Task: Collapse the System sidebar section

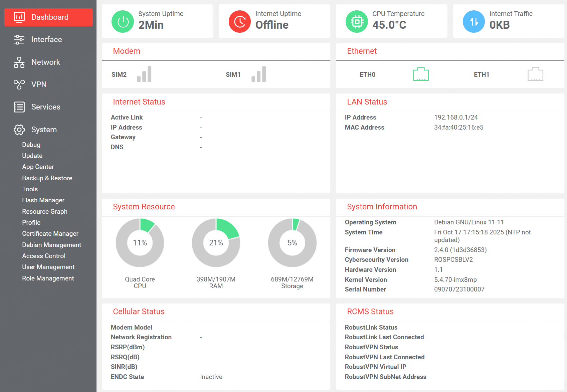Action: tap(44, 130)
